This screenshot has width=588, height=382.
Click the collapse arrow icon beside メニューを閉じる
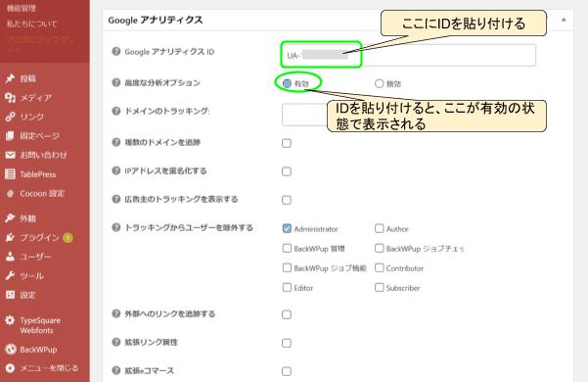click(10, 368)
